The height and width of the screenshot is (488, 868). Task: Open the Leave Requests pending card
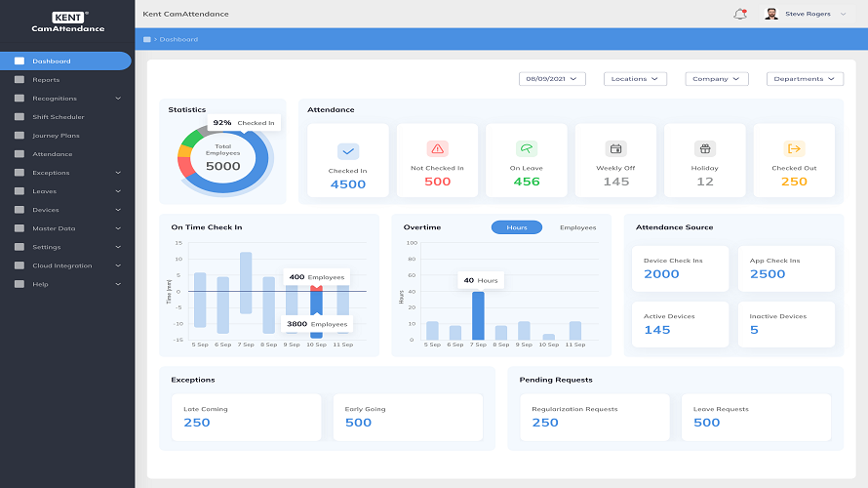point(757,417)
